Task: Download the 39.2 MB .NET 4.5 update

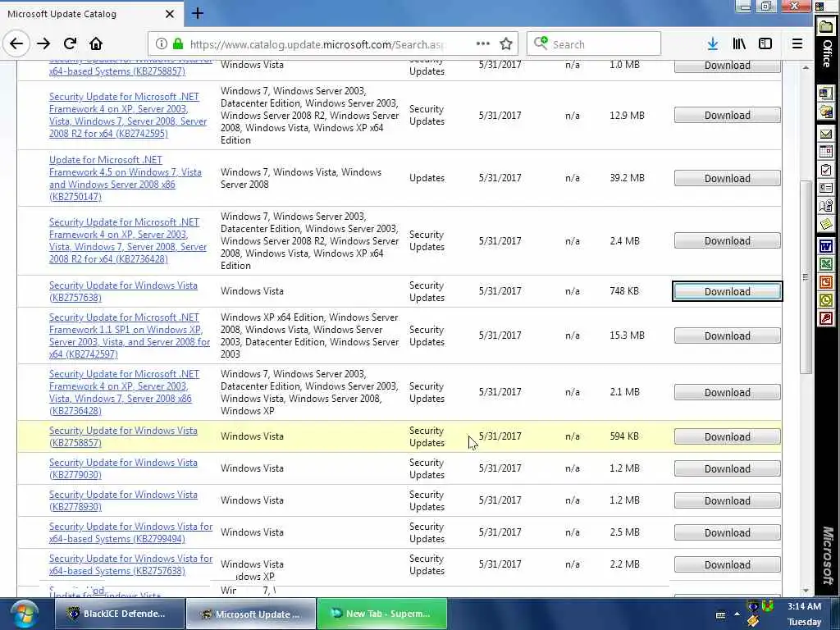Action: (x=727, y=178)
